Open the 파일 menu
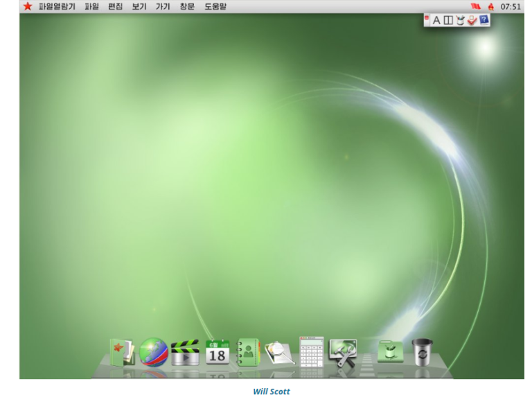Image resolution: width=532 pixels, height=404 pixels. (x=91, y=6)
